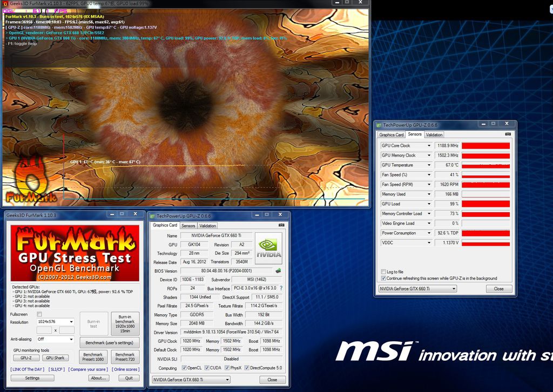This screenshot has width=553, height=392.
Task: Click Close in the GPU-Z Graphics Card window
Action: click(272, 380)
